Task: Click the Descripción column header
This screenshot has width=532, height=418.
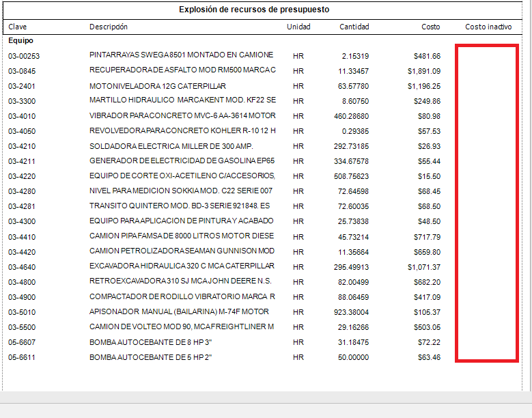Action: (108, 27)
